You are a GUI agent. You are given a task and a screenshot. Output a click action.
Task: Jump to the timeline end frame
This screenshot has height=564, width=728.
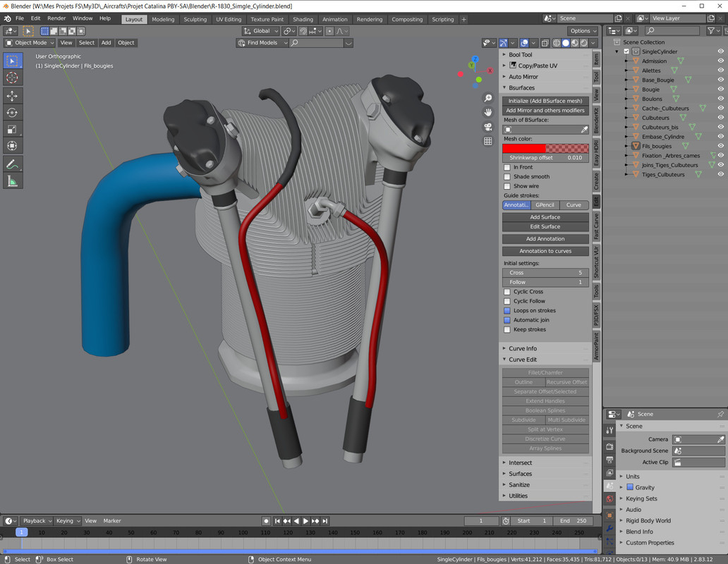click(325, 521)
